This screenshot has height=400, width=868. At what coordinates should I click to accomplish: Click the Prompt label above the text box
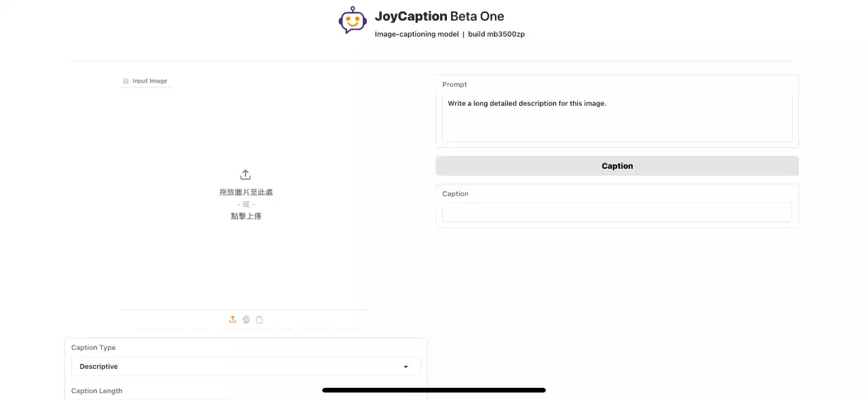coord(454,85)
